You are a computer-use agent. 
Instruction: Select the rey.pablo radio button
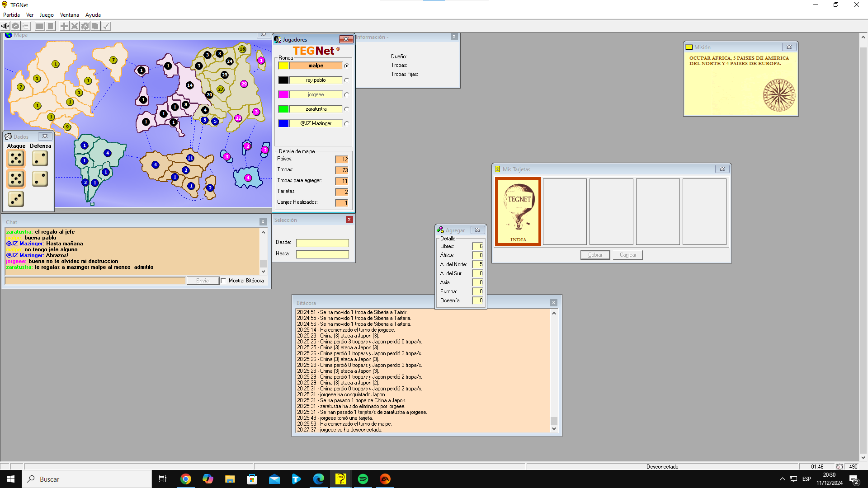click(x=346, y=80)
